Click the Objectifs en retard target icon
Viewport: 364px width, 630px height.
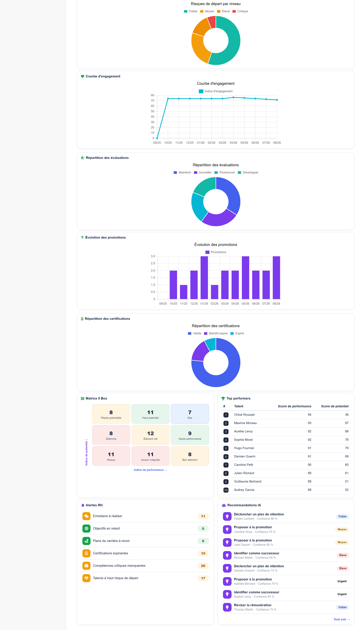[x=86, y=529]
